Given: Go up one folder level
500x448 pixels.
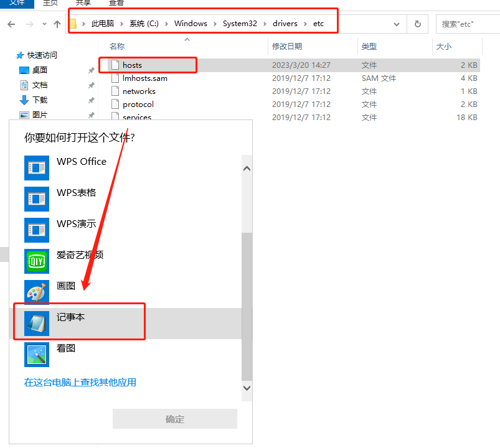Looking at the screenshot, I should [57, 24].
